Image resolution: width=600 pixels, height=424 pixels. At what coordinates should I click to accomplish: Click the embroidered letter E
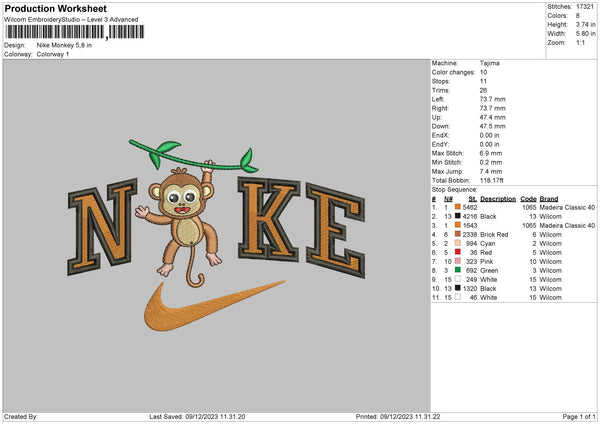[x=335, y=230]
